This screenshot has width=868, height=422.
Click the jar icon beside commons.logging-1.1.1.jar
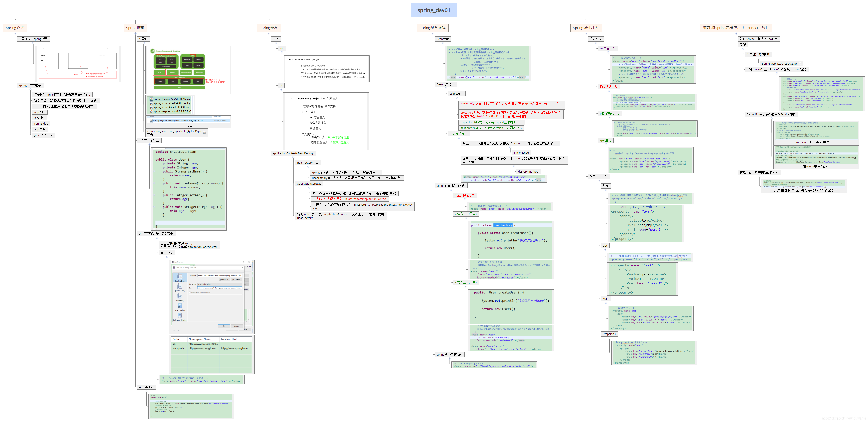click(x=152, y=120)
